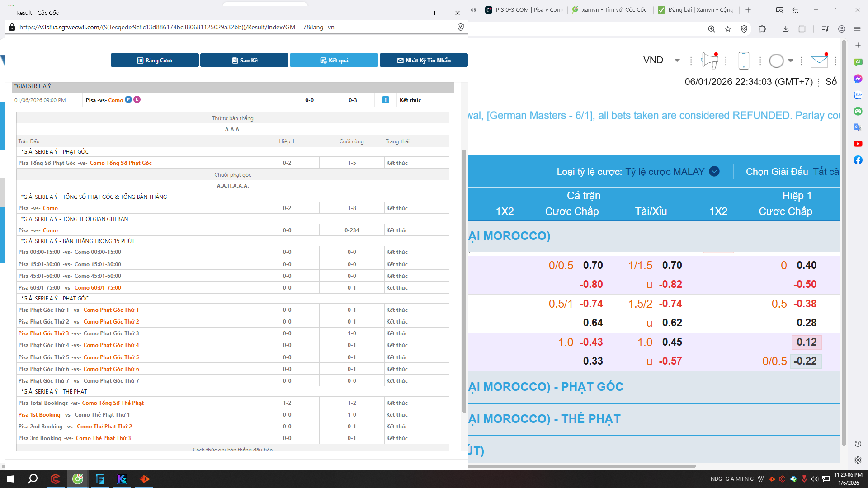Image resolution: width=868 pixels, height=488 pixels.
Task: Open Nhật Ký Tin Nhắn button
Action: [424, 60]
